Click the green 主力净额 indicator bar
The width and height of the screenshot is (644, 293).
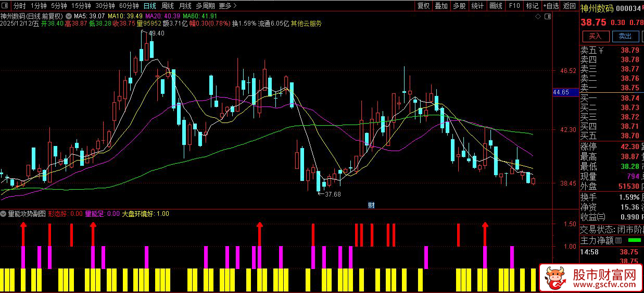point(634,240)
